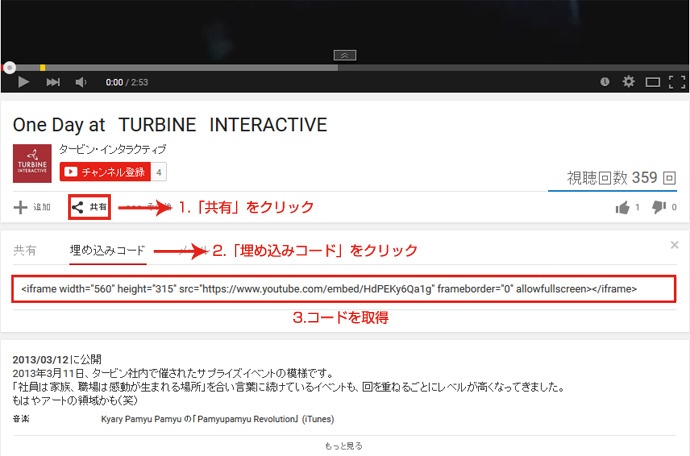Select the 埋め込みコード tab
The height and width of the screenshot is (456, 690).
coord(108,250)
